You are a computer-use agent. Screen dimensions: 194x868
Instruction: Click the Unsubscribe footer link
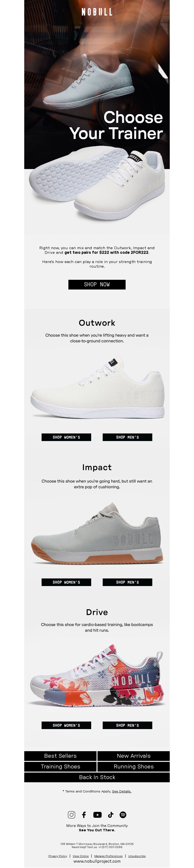point(137,856)
